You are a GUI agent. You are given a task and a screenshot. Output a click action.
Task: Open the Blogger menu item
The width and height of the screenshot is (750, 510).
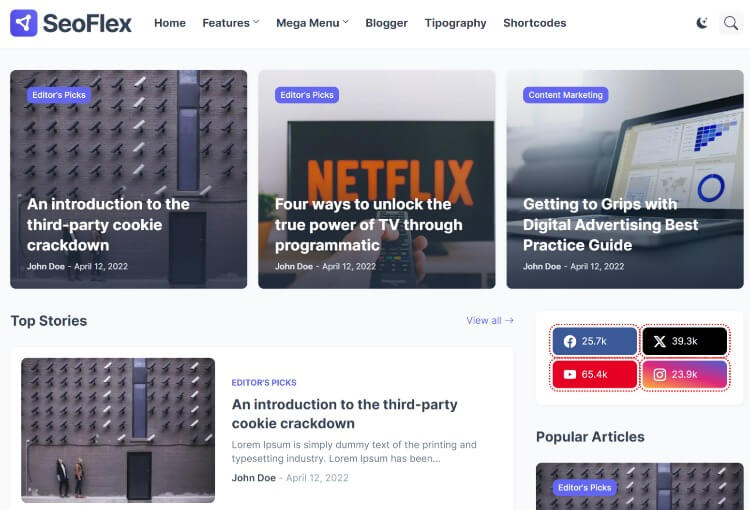[x=386, y=23]
